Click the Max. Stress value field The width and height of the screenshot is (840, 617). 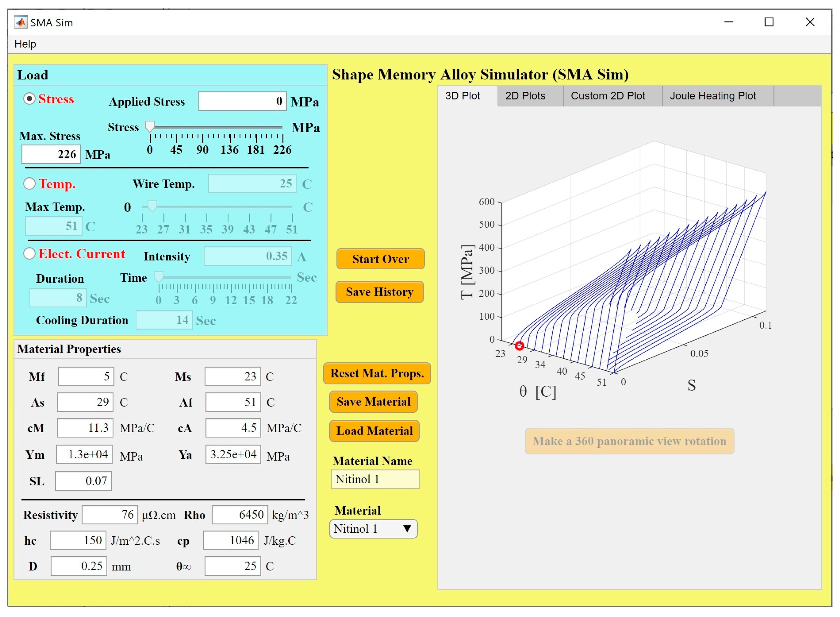click(51, 154)
